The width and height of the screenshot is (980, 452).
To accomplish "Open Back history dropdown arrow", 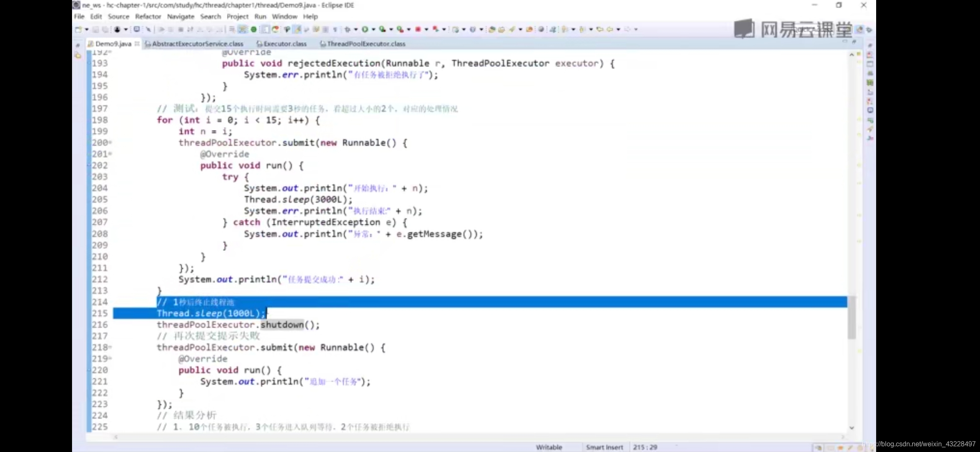I will (x=618, y=29).
